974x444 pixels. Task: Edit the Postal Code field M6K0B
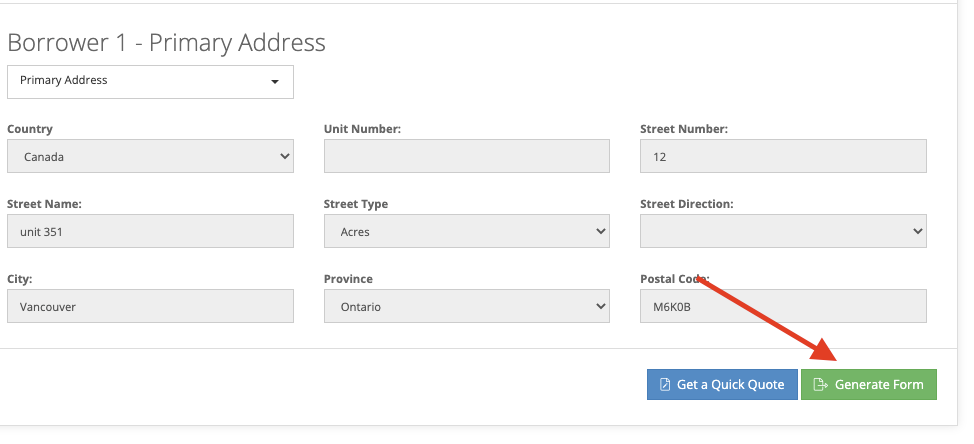783,306
